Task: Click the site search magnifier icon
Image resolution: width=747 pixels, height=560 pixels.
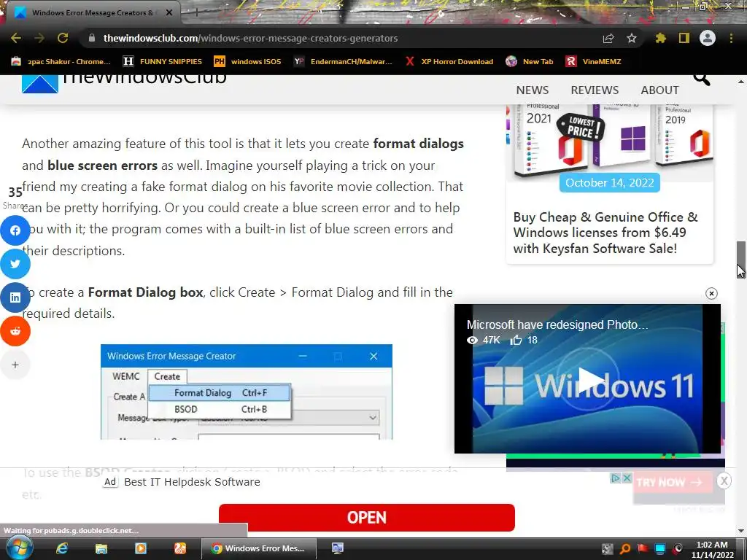Action: tap(701, 79)
